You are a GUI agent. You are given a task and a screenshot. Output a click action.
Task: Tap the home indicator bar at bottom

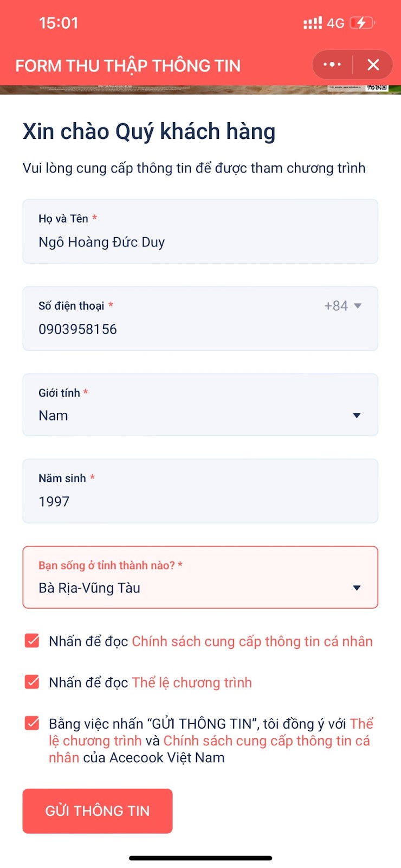point(200,858)
